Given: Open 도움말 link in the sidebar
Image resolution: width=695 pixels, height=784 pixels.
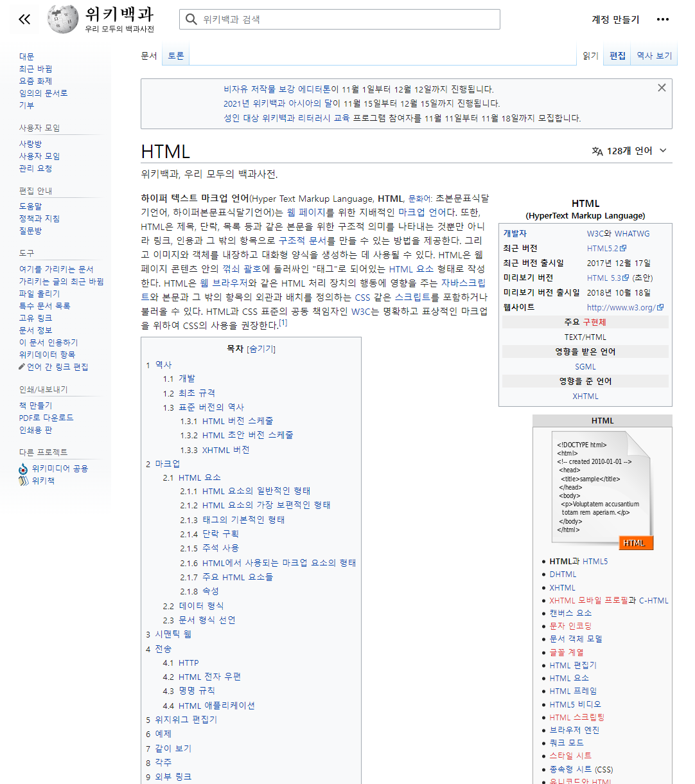Looking at the screenshot, I should click(x=30, y=206).
